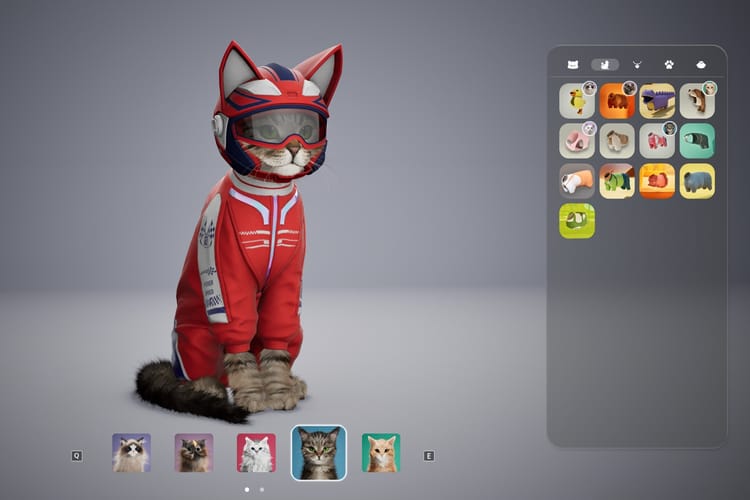
Task: Select the yellow duck costume
Action: [x=577, y=101]
